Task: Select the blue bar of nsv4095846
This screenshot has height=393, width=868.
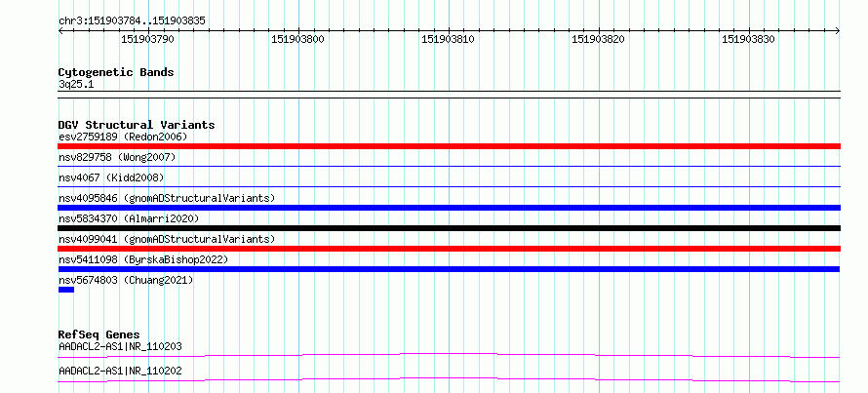Action: point(449,208)
